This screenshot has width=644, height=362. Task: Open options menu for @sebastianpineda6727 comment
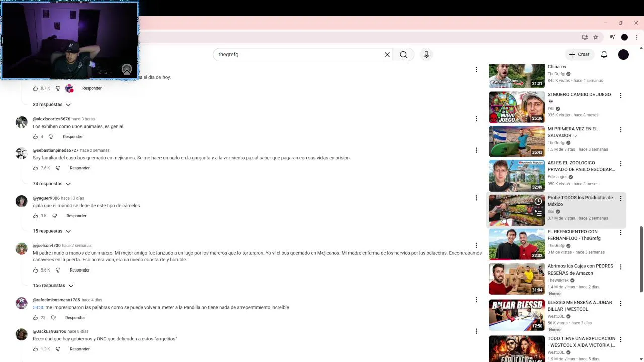476,150
